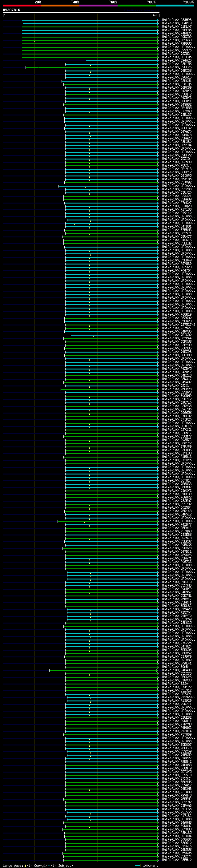Image resolution: width=197 pixels, height=868 pixels.
Task: Click the UniRef100_Q9ZW34 hit label
Action: [x=177, y=54]
